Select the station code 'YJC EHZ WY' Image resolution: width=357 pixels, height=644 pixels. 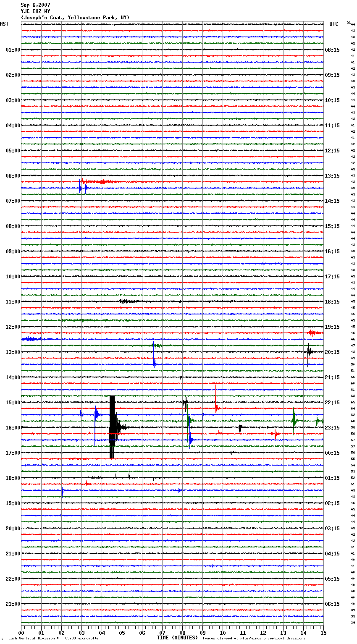click(35, 11)
